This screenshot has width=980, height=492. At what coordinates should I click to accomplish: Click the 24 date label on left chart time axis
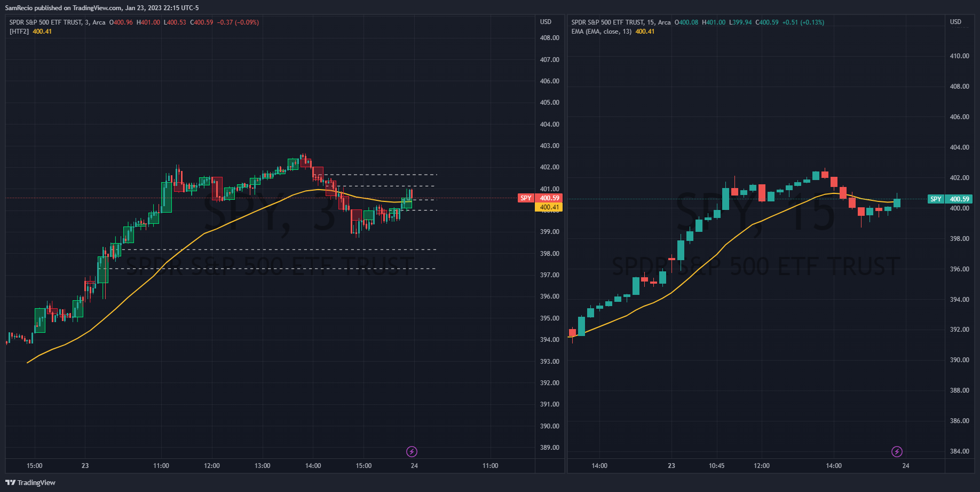(414, 466)
